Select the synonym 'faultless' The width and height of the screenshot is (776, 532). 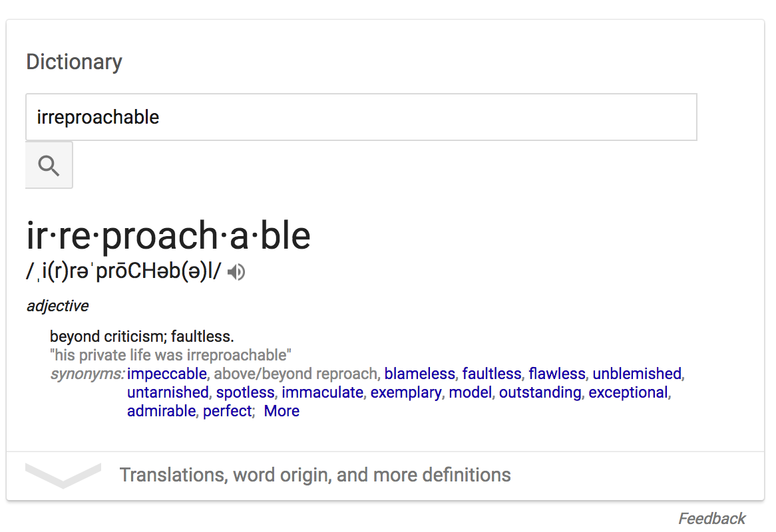pyautogui.click(x=491, y=374)
